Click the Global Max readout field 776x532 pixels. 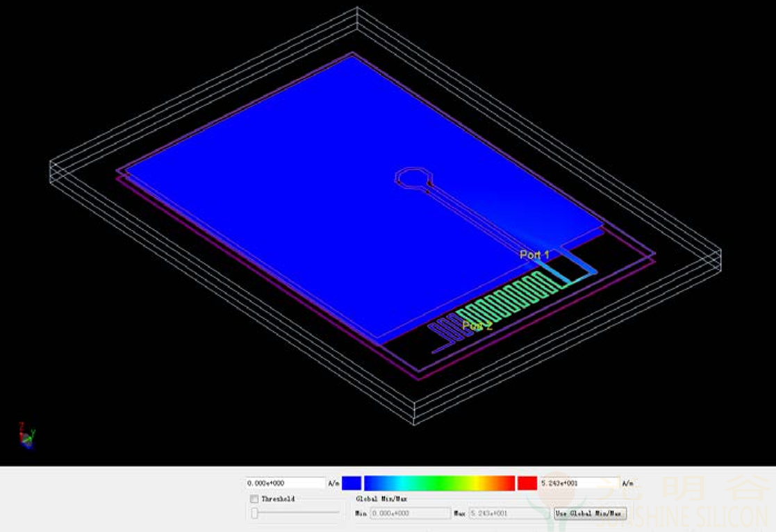[x=509, y=514]
